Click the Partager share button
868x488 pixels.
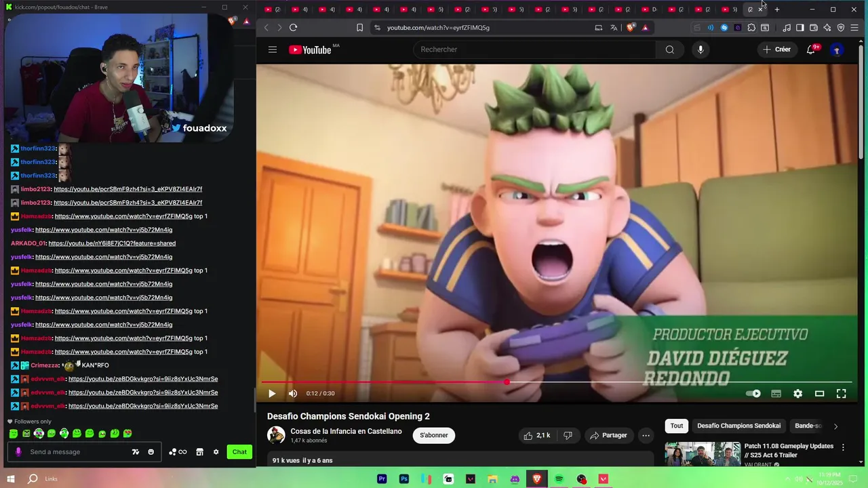608,435
